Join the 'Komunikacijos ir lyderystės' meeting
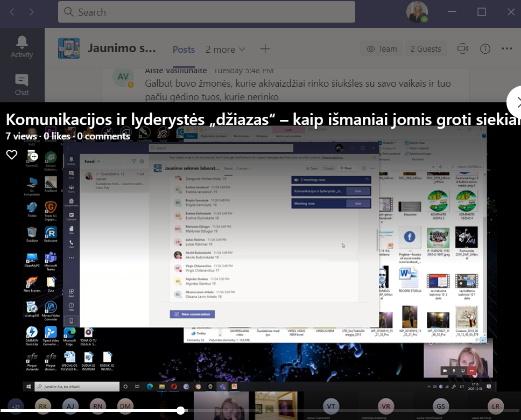 pyautogui.click(x=358, y=191)
